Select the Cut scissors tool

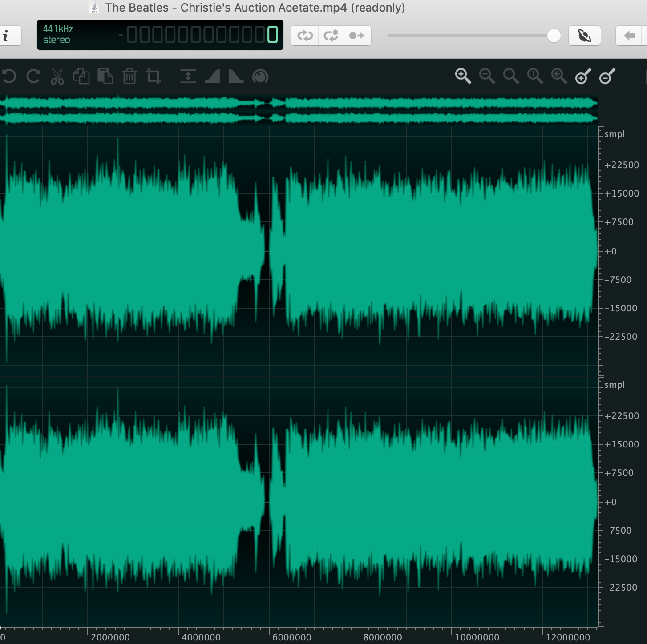click(x=57, y=76)
